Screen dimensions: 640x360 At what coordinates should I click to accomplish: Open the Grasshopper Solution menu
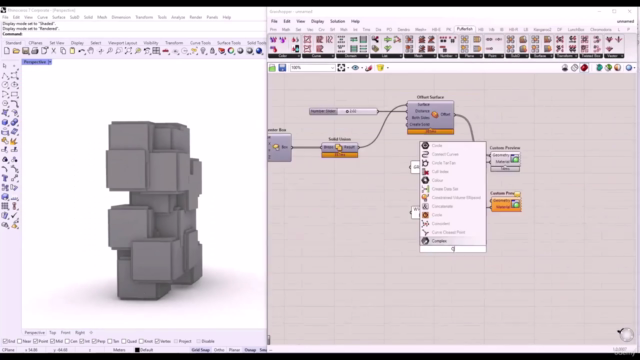pyautogui.click(x=337, y=21)
